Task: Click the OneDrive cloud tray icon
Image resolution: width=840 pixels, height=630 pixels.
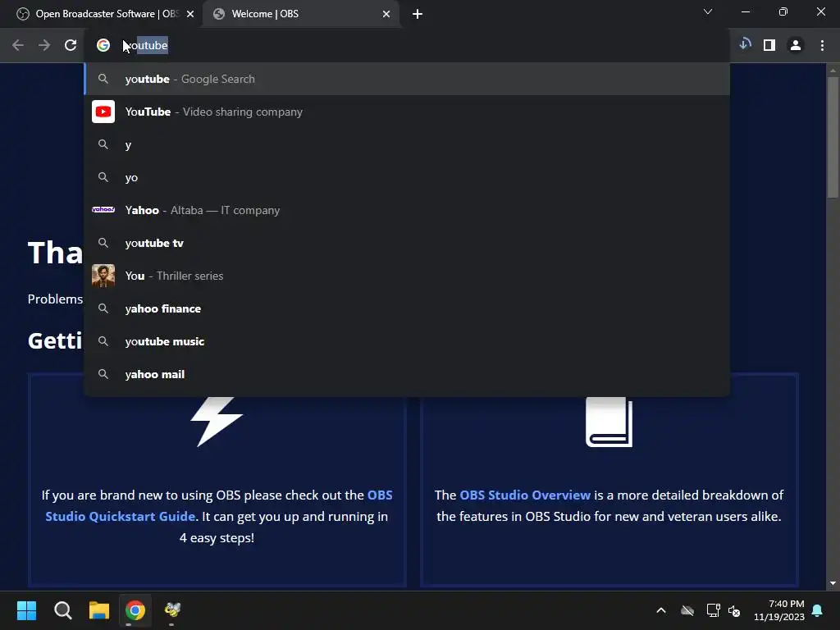Action: (687, 610)
